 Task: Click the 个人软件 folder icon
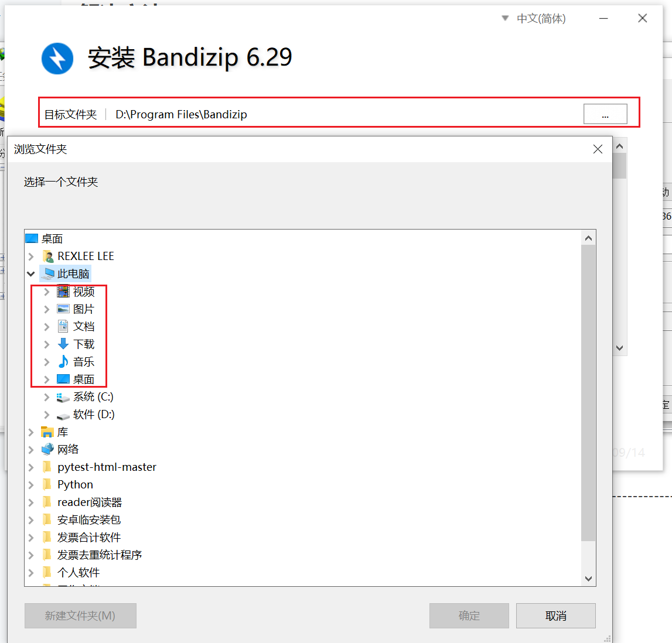(x=47, y=572)
